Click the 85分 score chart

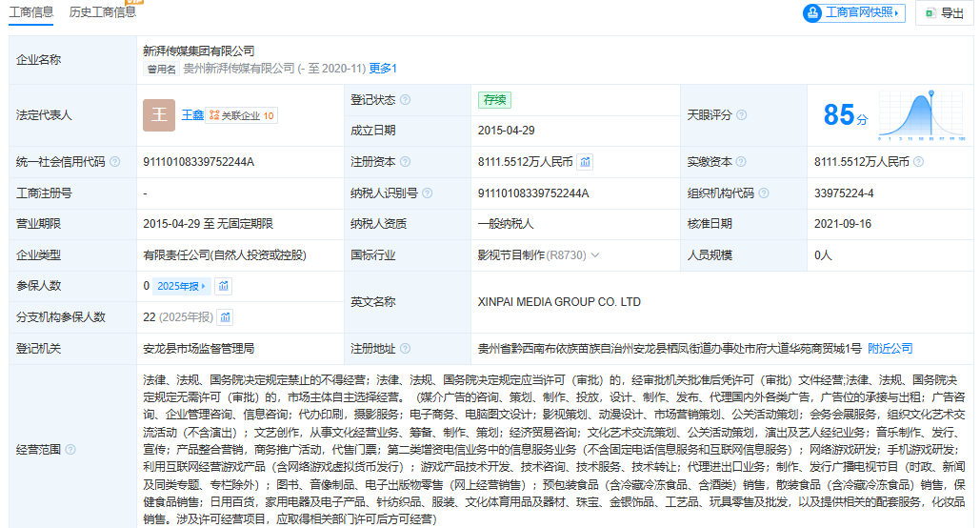coord(922,115)
